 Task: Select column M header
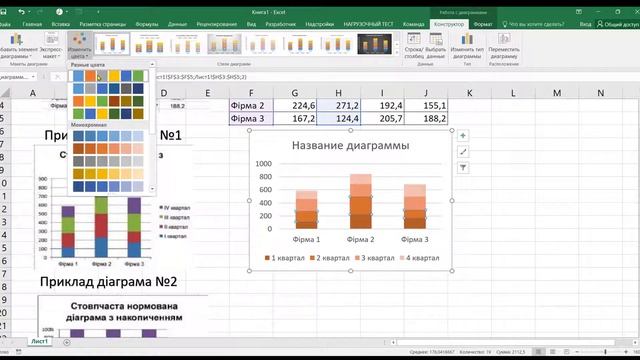(x=557, y=93)
